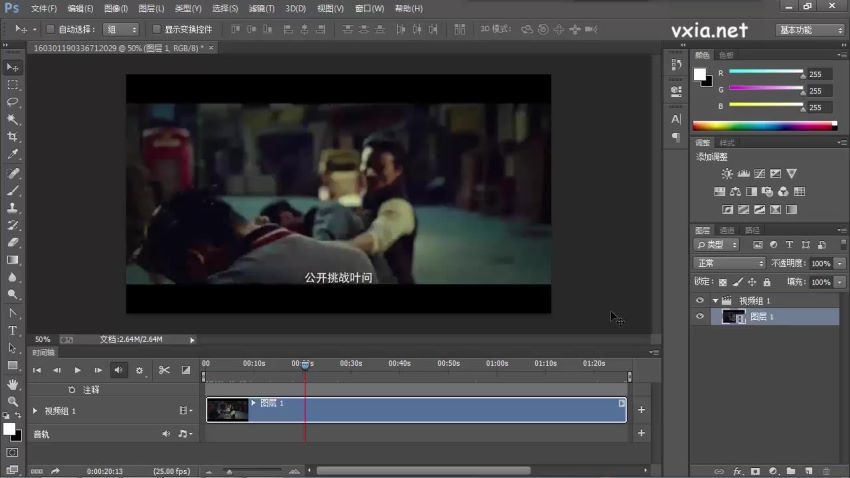Open the Filter menu

pyautogui.click(x=261, y=9)
